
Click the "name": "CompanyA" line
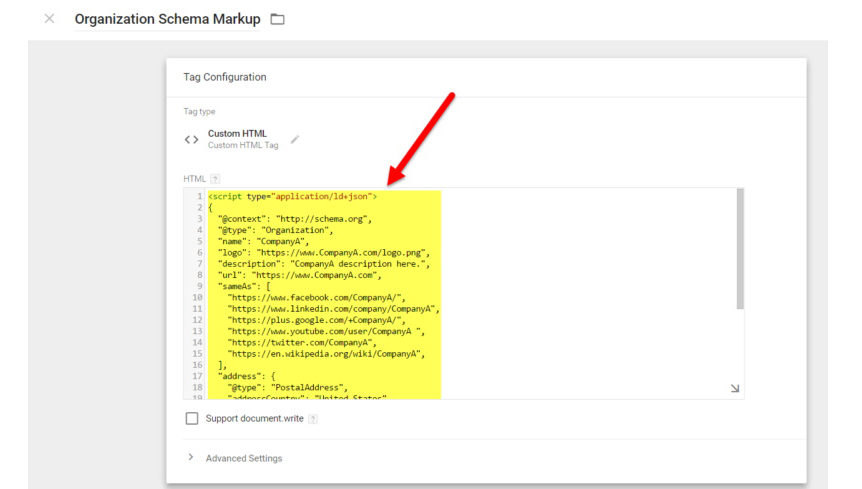click(x=263, y=241)
